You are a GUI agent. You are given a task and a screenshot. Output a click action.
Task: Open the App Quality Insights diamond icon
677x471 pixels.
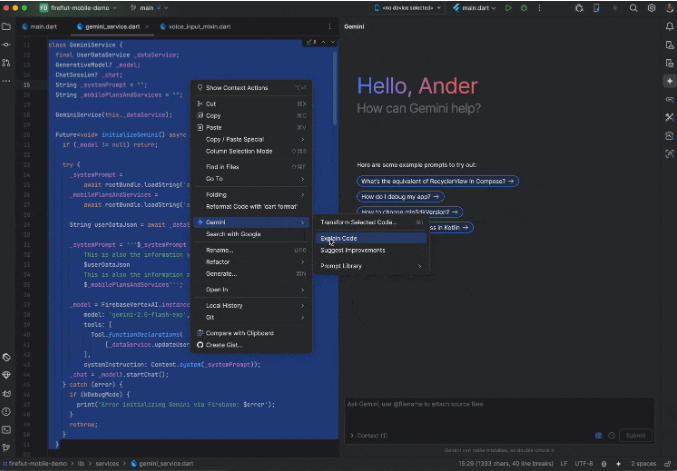(6, 375)
